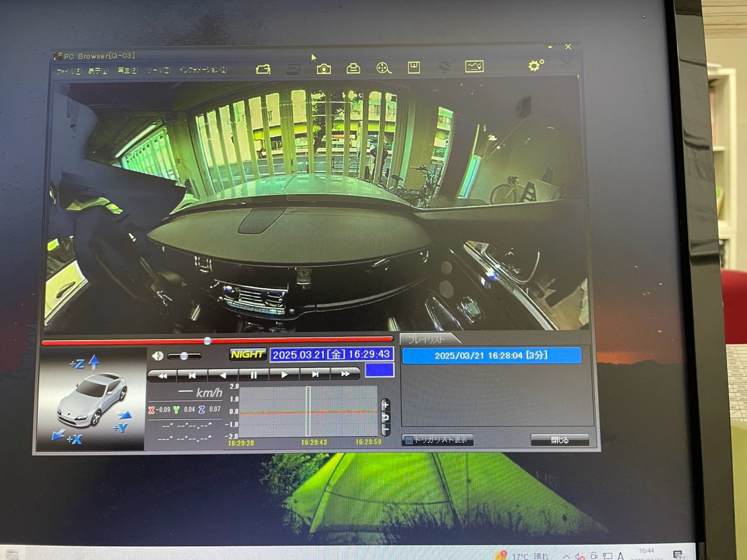
Task: Open the map view icon
Action: pos(474,66)
